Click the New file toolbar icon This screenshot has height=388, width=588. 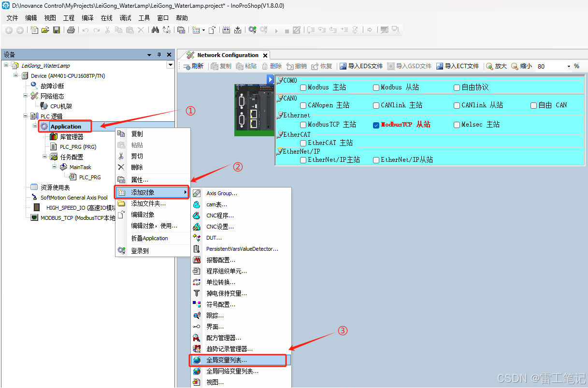pos(34,30)
